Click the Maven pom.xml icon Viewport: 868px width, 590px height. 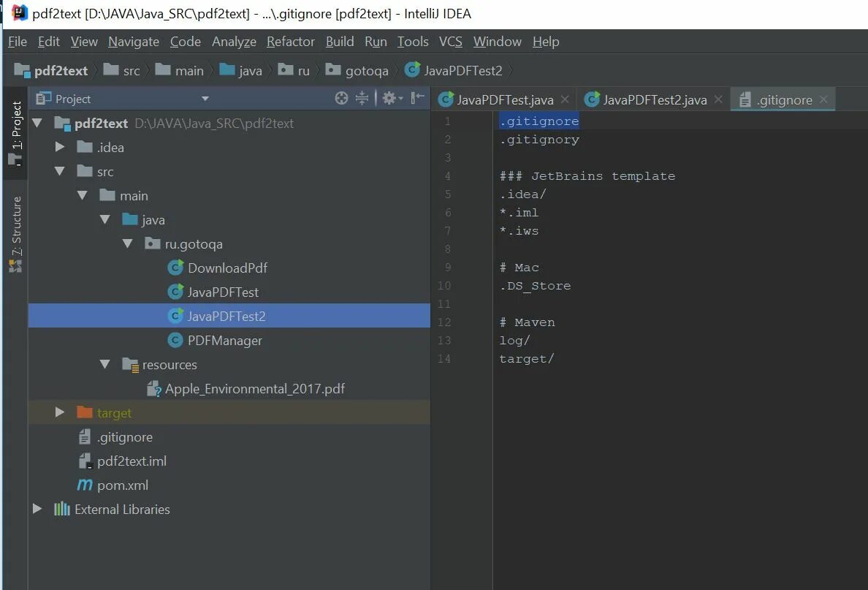coord(85,485)
